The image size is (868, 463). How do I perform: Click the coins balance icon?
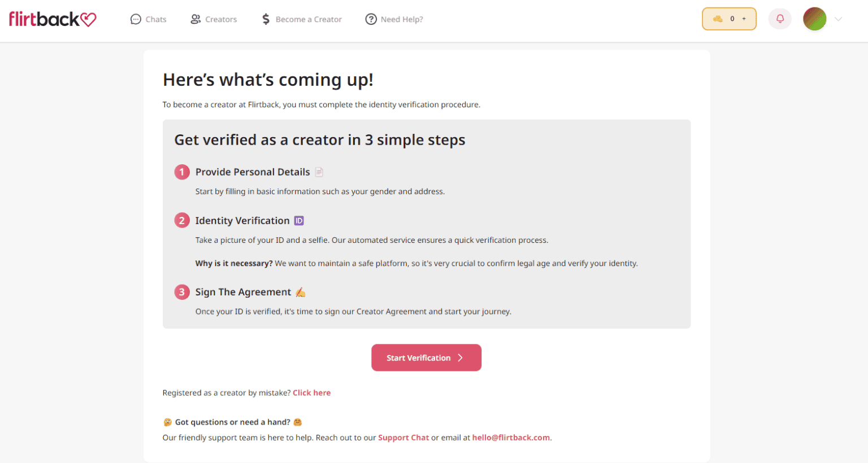pyautogui.click(x=718, y=19)
